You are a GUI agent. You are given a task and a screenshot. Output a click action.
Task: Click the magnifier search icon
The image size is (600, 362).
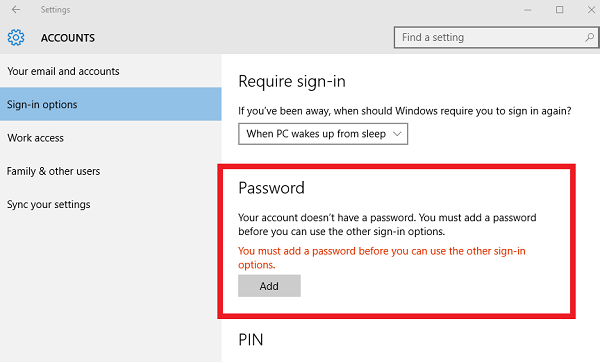[x=589, y=37]
